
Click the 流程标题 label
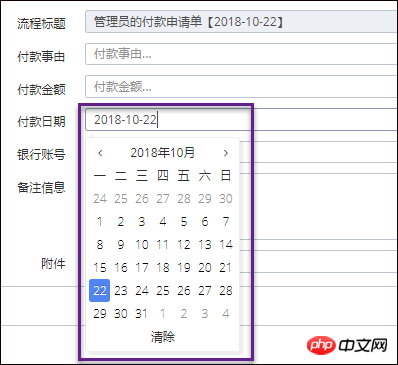point(41,24)
